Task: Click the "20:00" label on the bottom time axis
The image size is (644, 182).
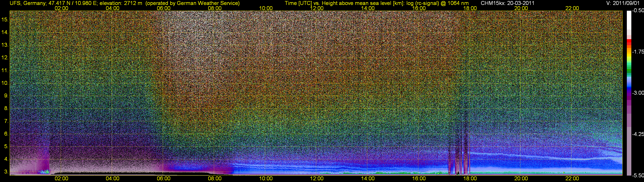Action: [521, 179]
